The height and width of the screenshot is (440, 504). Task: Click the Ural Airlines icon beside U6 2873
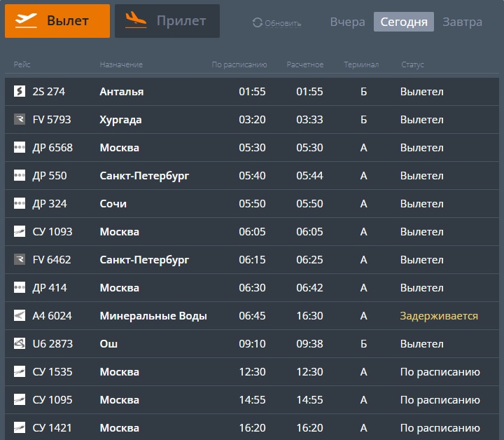coord(20,344)
